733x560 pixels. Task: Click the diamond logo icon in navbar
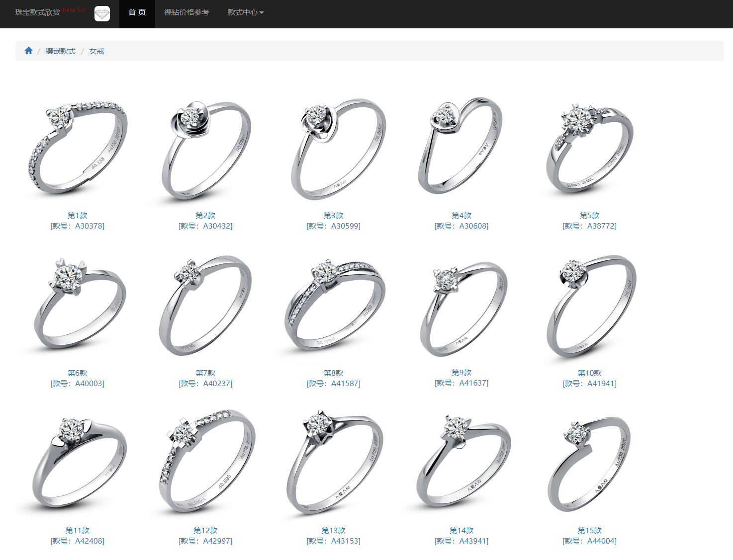click(x=102, y=13)
